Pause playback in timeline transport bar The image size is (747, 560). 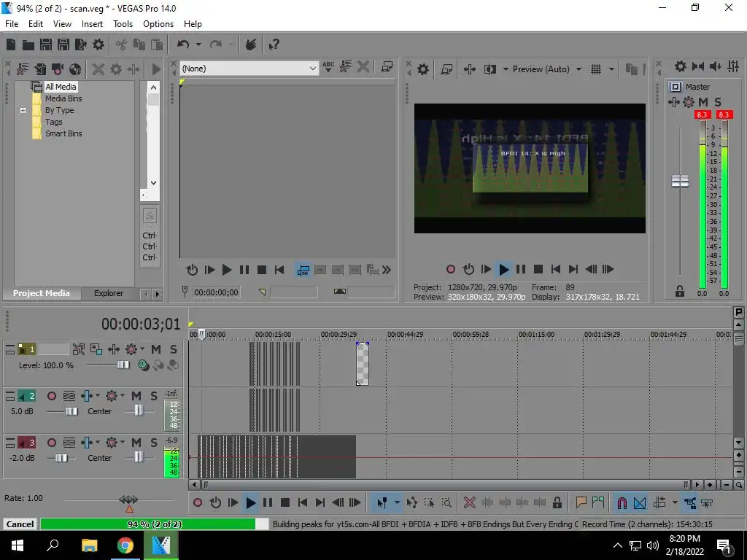click(268, 502)
